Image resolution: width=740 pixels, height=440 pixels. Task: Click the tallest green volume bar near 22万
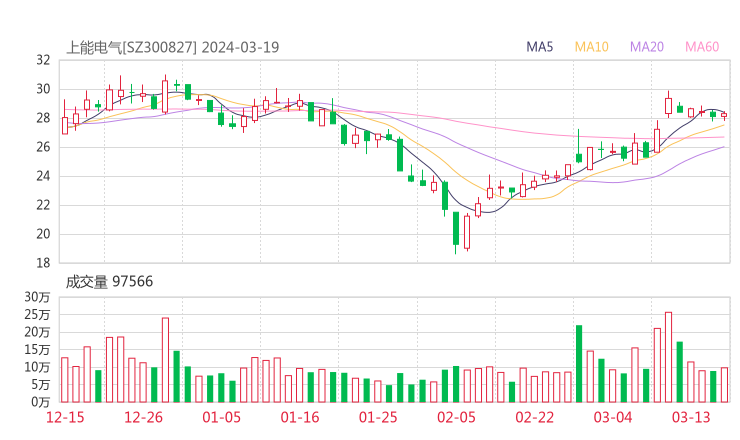pos(579,364)
